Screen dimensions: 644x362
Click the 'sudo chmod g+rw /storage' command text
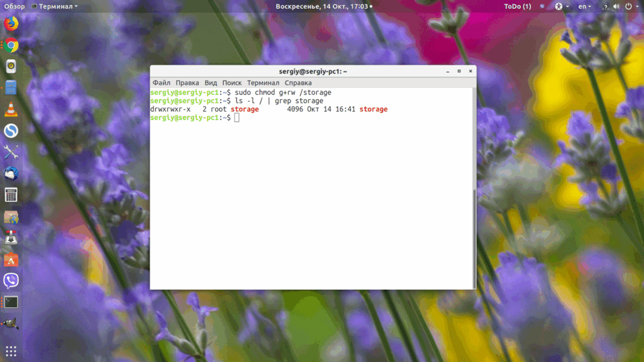coord(283,92)
